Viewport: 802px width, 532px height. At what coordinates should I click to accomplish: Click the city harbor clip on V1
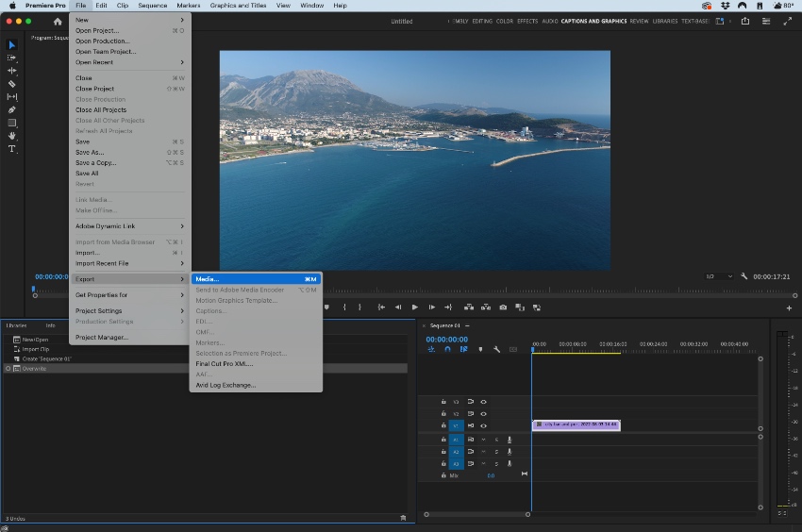(576, 425)
